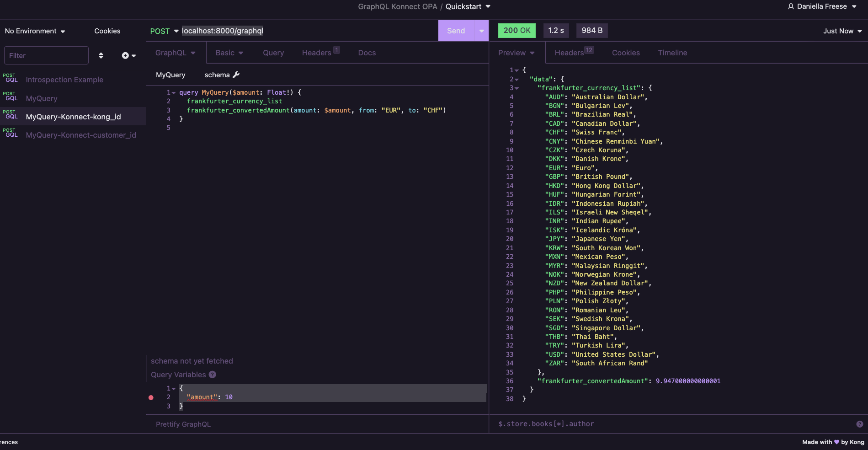Open the Quickstart workspace dropdown
The width and height of the screenshot is (868, 450).
pos(468,6)
